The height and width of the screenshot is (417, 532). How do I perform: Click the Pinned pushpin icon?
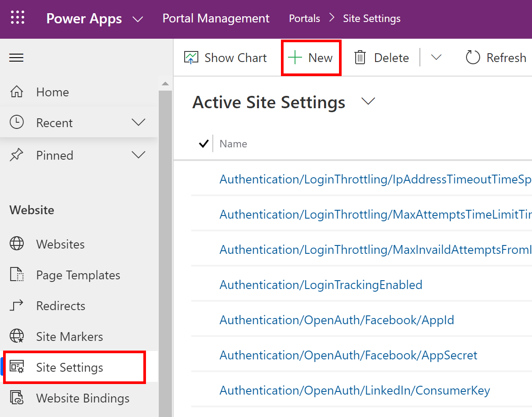[x=17, y=155]
